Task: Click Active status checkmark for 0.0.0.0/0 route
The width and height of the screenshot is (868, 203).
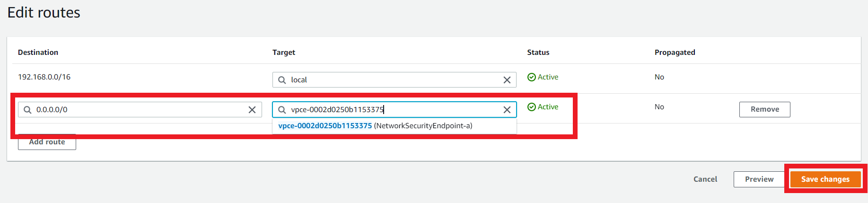Action: coord(532,107)
